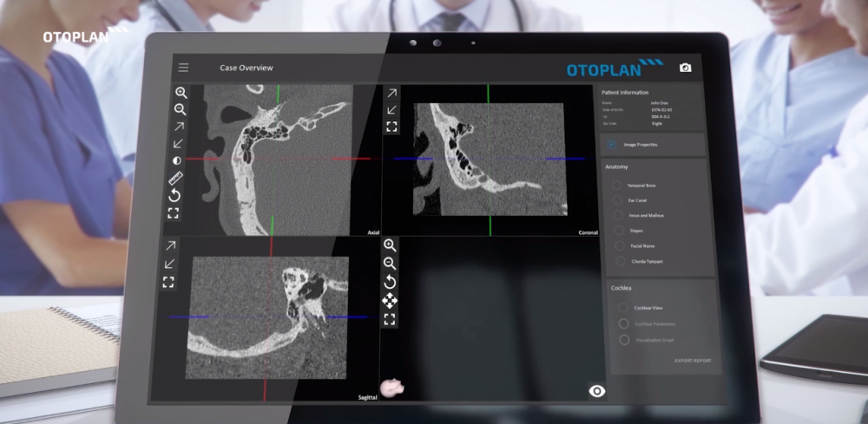Click the Coronal view label
Screen dimensions: 868x424
588,232
